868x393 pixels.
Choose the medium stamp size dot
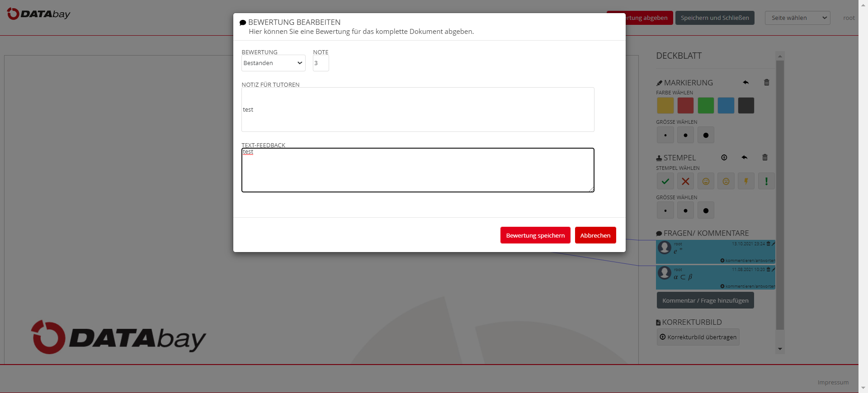(x=685, y=211)
